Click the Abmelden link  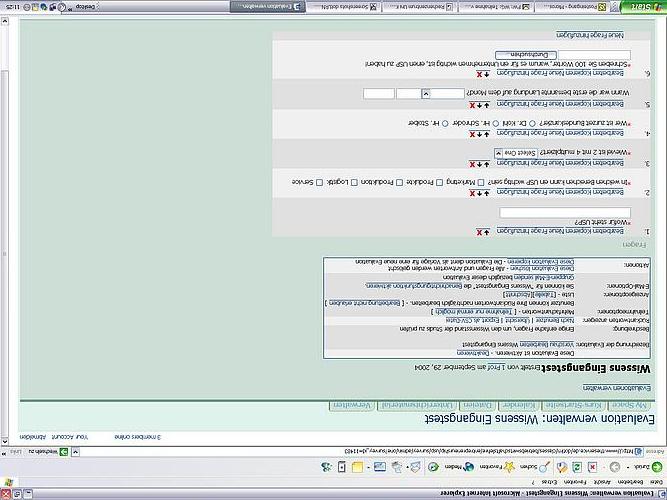(32, 437)
